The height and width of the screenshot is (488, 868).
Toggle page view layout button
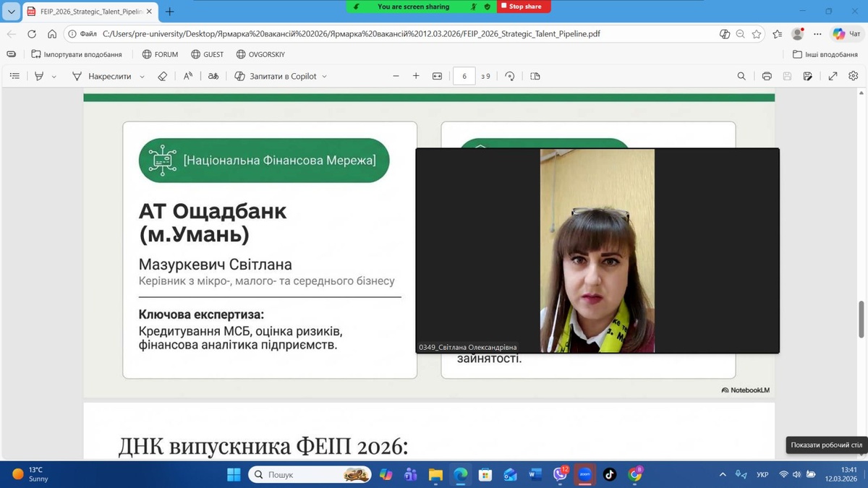click(535, 76)
